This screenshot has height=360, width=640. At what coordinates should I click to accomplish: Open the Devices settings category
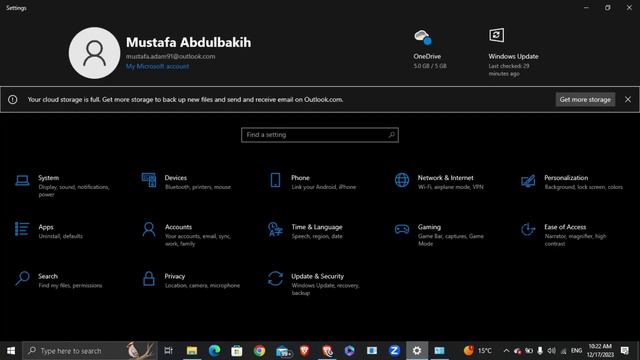point(188,182)
